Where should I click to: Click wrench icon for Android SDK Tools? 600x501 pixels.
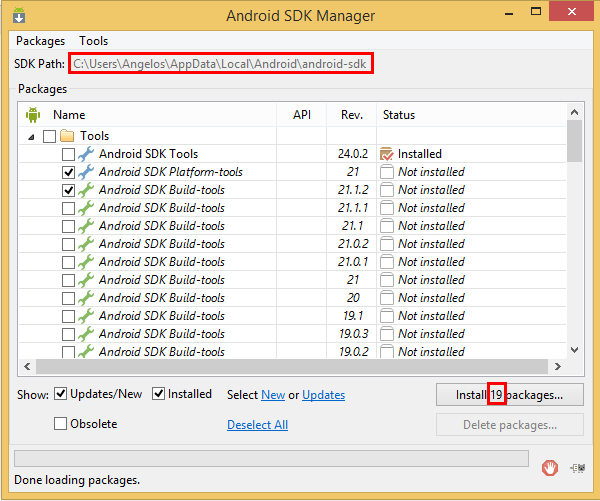[x=86, y=154]
